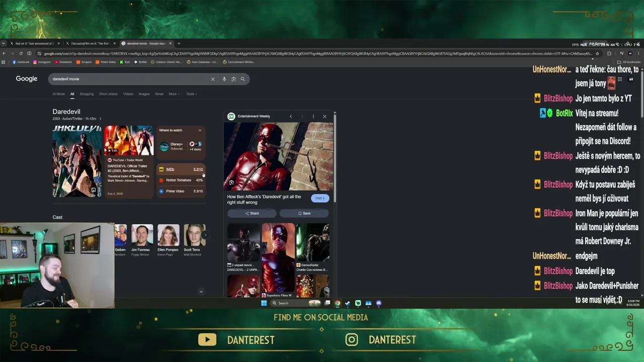This screenshot has width=644, height=362.
Task: Select the Images search tab
Action: [x=144, y=94]
